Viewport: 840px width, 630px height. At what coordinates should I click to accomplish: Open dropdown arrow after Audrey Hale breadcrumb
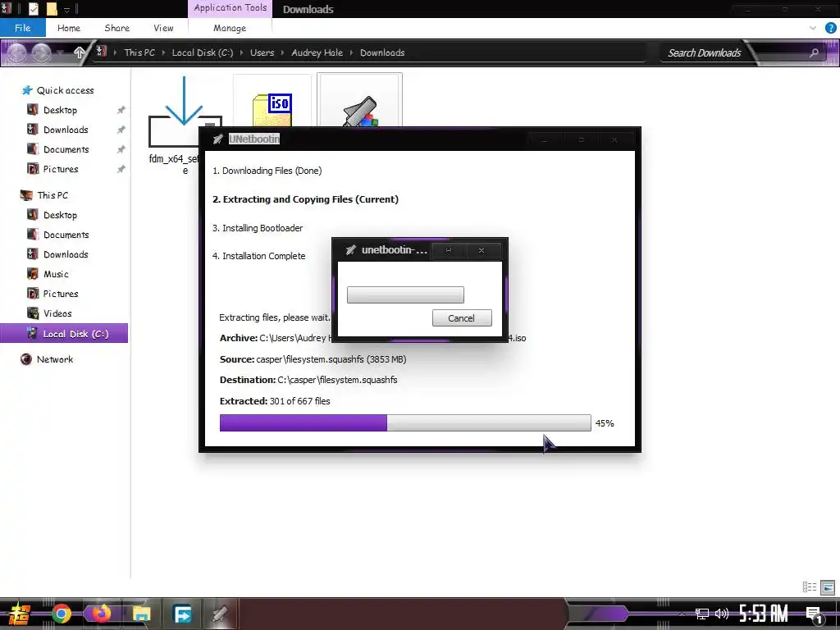click(351, 52)
